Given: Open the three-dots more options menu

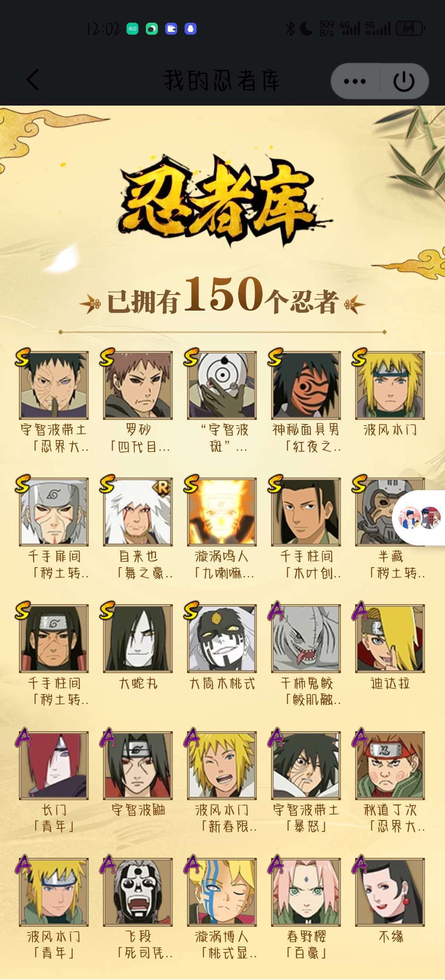Looking at the screenshot, I should [355, 81].
